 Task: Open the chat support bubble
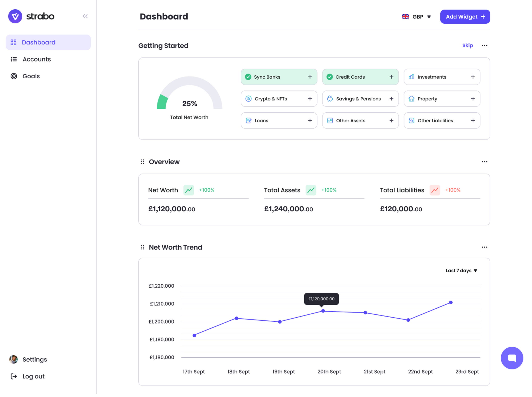point(512,358)
